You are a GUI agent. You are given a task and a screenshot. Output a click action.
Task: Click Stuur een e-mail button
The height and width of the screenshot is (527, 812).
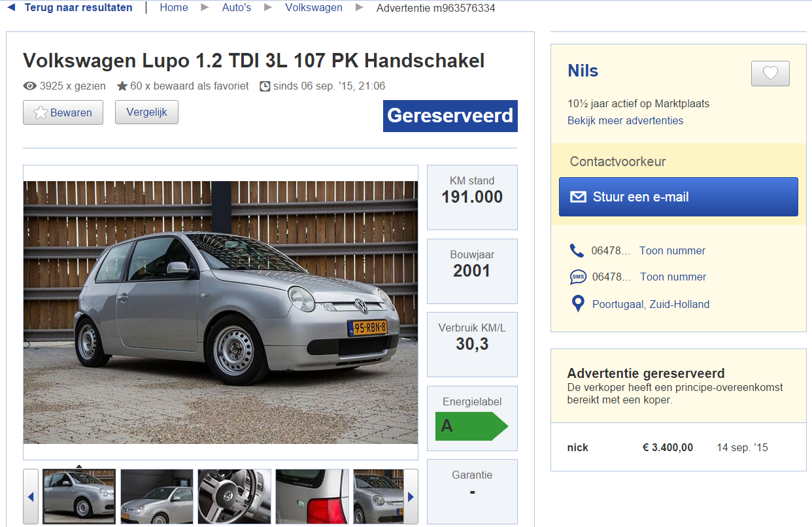point(678,197)
